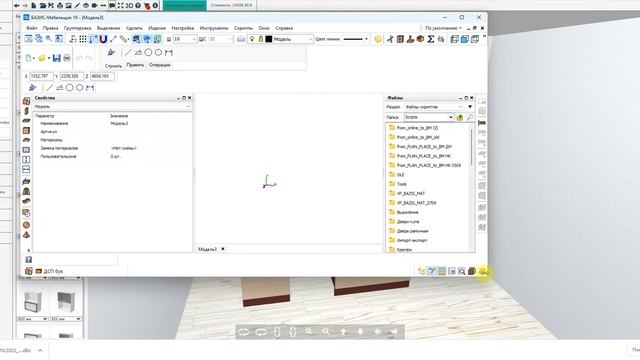Click the folder-up icon in Файлы panel
640x360 pixels.
pyautogui.click(x=460, y=117)
